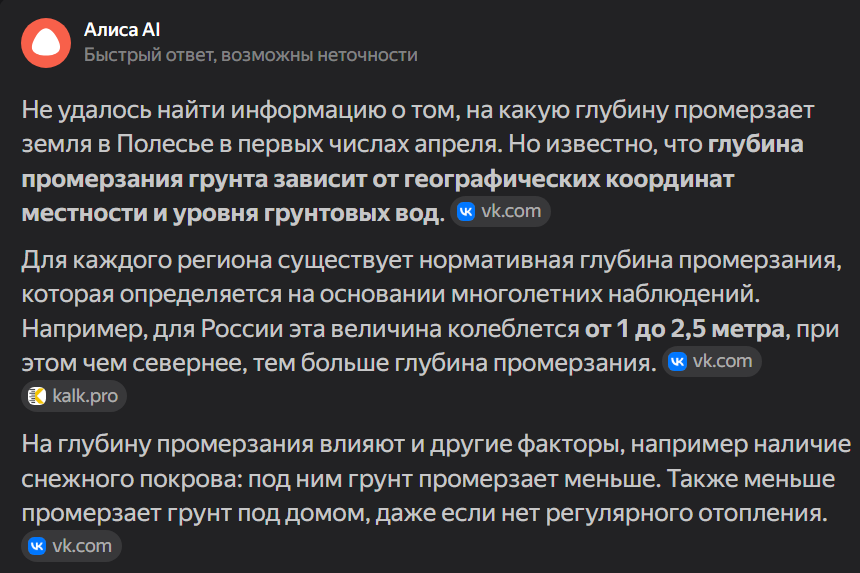The image size is (860, 573).
Task: Click the VK icon in the bottom source chip
Action: [x=37, y=546]
